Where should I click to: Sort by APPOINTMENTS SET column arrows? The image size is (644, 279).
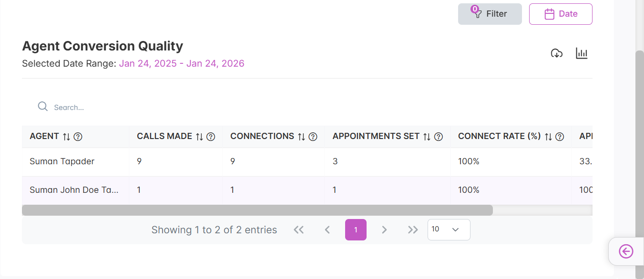click(x=427, y=137)
